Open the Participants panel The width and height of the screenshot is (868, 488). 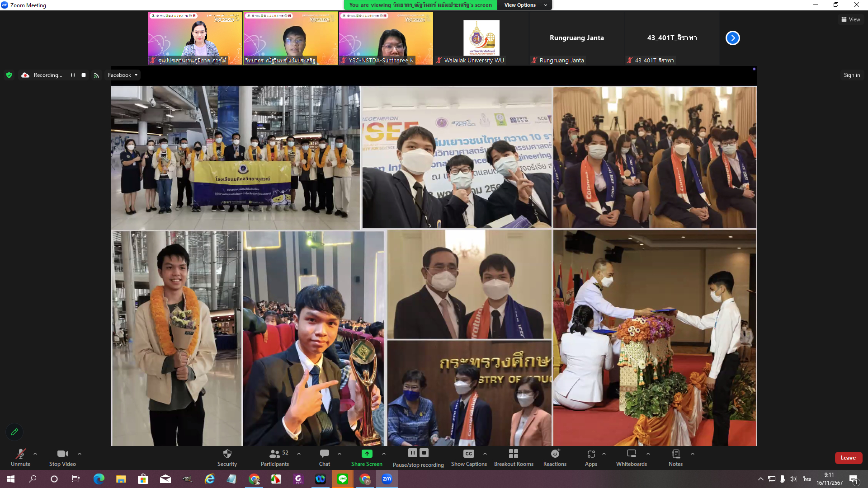(274, 454)
